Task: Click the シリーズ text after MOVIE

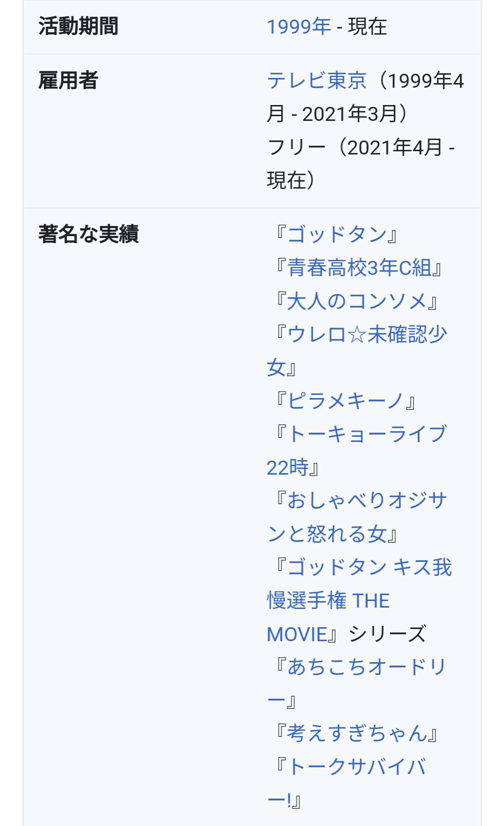Action: pos(387,634)
